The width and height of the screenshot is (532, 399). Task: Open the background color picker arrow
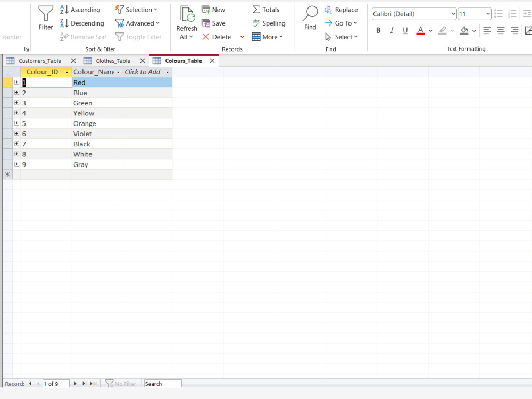(473, 31)
